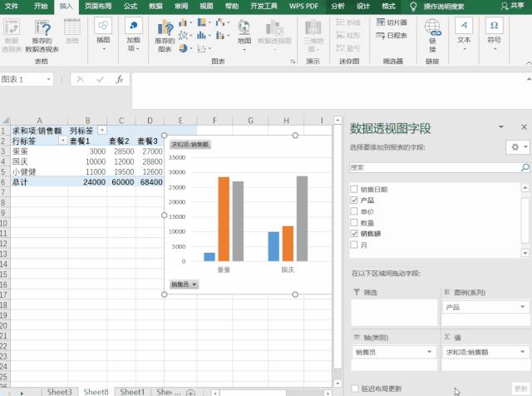Open the Symbols (符号) menu
Image resolution: width=532 pixels, height=396 pixels.
point(494,35)
